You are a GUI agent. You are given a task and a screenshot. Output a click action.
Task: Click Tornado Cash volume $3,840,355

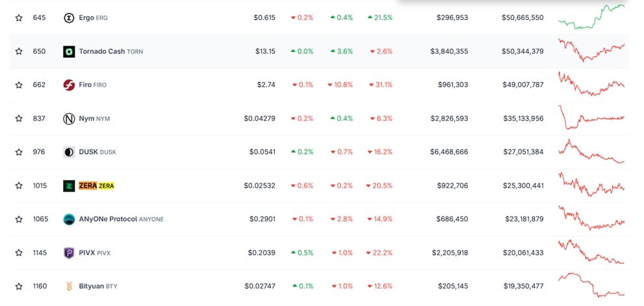coord(449,51)
